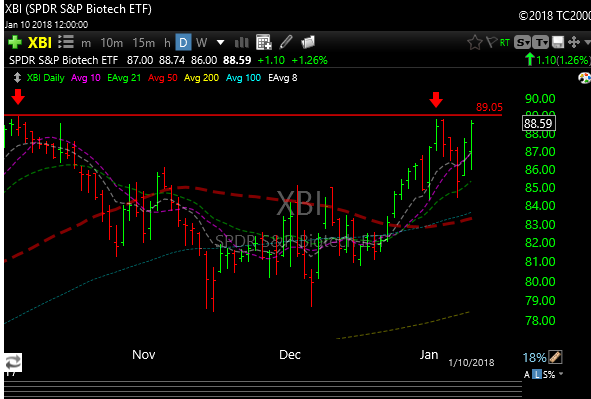Switch to the 15m timeframe
The width and height of the screenshot is (591, 399).
point(144,43)
